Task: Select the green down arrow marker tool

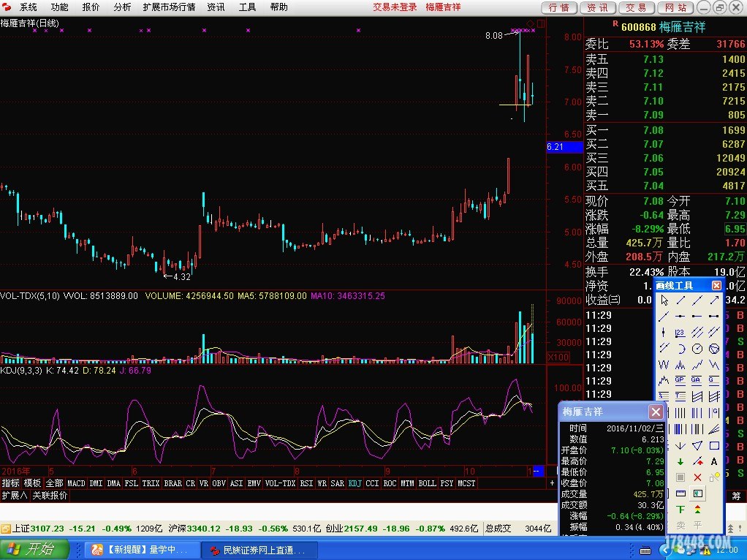Action: click(680, 461)
